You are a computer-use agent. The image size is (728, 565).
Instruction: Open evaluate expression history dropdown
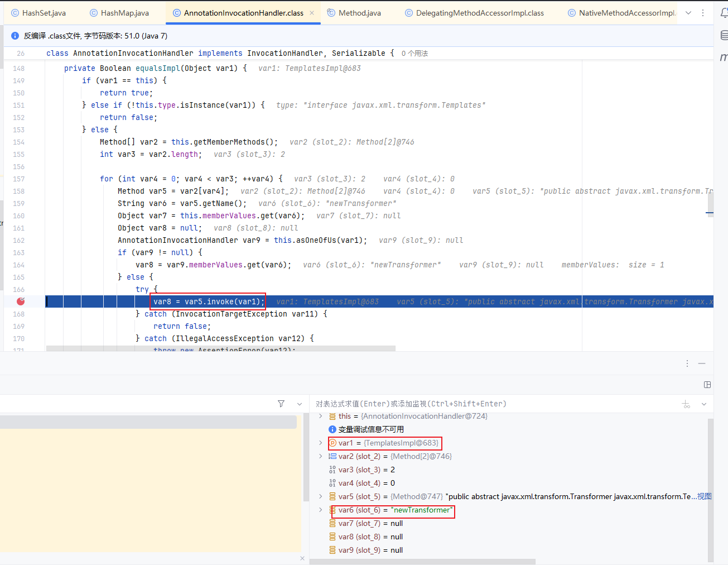click(704, 404)
